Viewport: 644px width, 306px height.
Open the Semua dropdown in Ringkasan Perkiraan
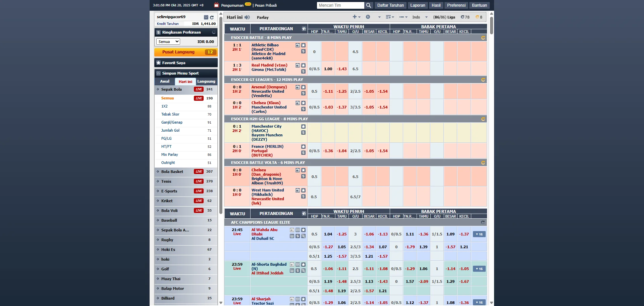[x=168, y=42]
